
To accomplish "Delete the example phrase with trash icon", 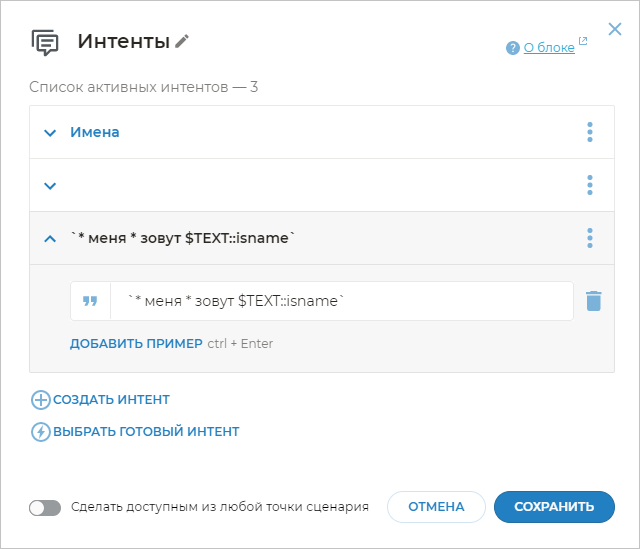I will [x=593, y=301].
